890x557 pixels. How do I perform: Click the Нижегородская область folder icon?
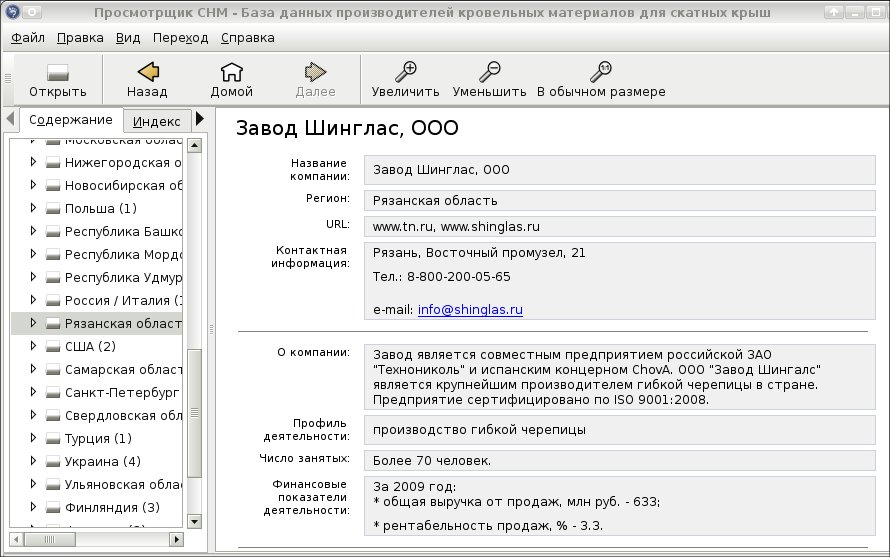pyautogui.click(x=53, y=163)
